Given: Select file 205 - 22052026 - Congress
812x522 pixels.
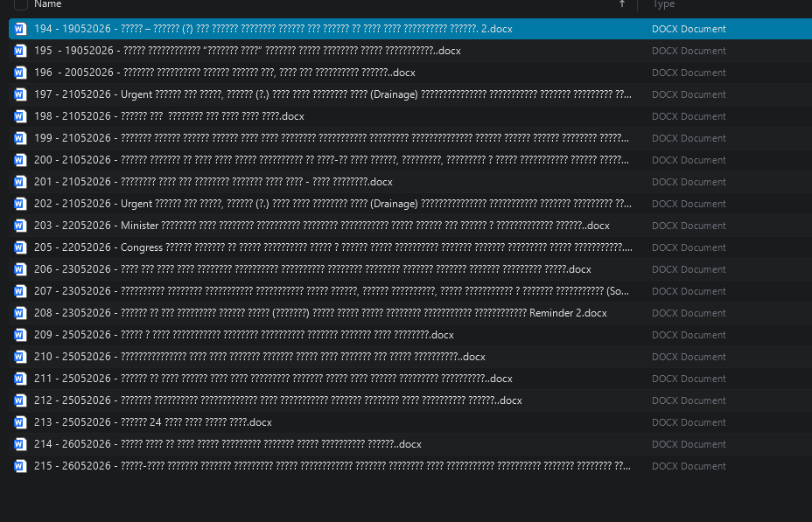Looking at the screenshot, I should click(333, 247).
